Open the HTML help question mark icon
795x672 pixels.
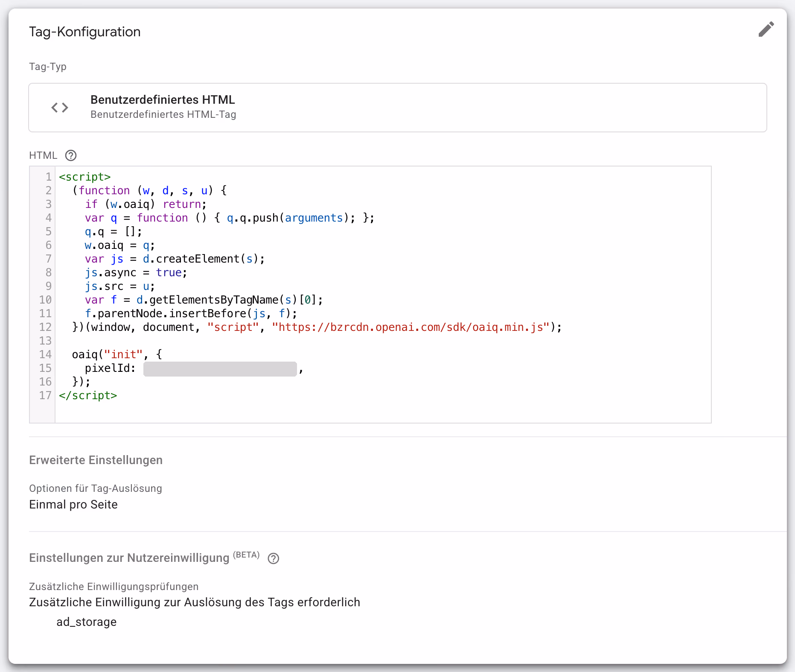point(71,155)
